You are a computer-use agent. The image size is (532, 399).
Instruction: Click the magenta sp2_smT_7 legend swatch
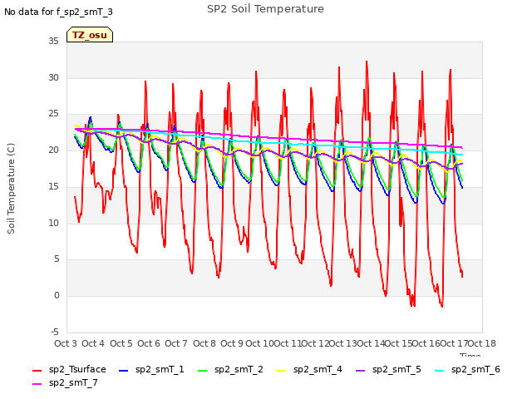[37, 384]
